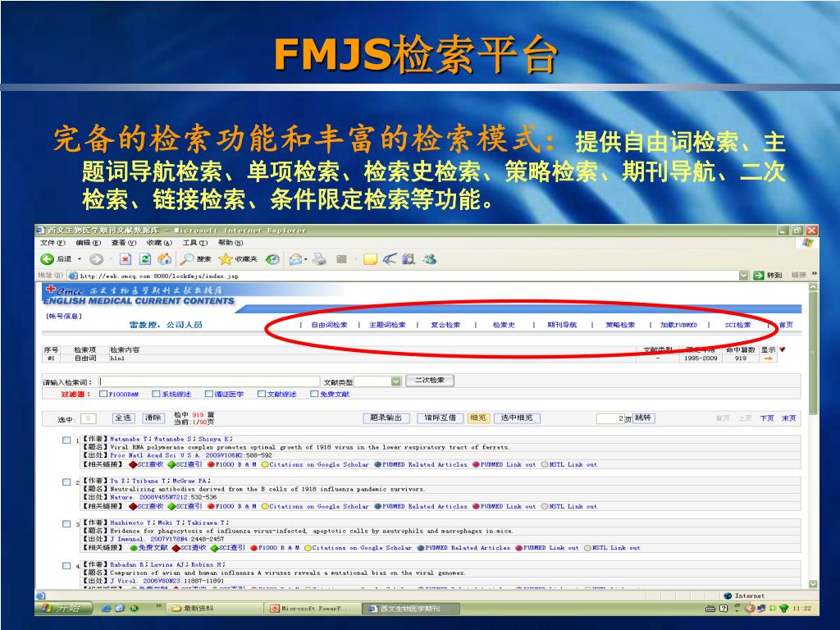Image resolution: width=840 pixels, height=630 pixels.
Task: Click the Stop loading icon
Action: pyautogui.click(x=126, y=259)
